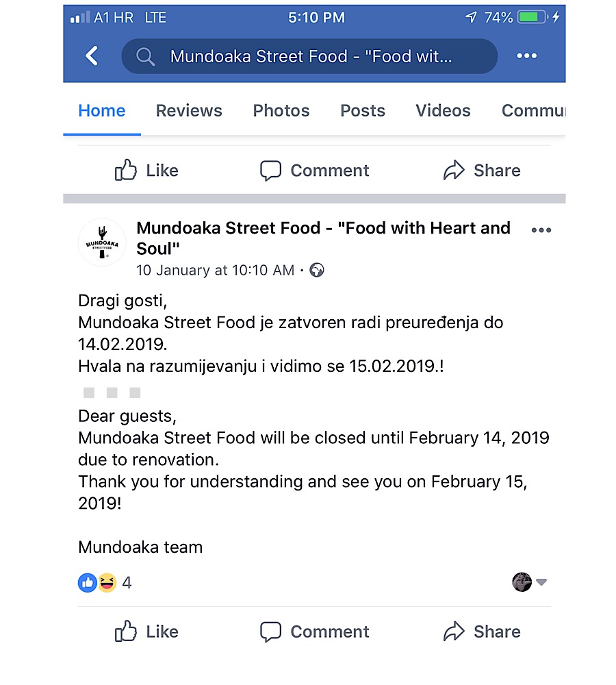The width and height of the screenshot is (616, 685).
Task: Switch to the Reviews tab
Action: click(189, 111)
